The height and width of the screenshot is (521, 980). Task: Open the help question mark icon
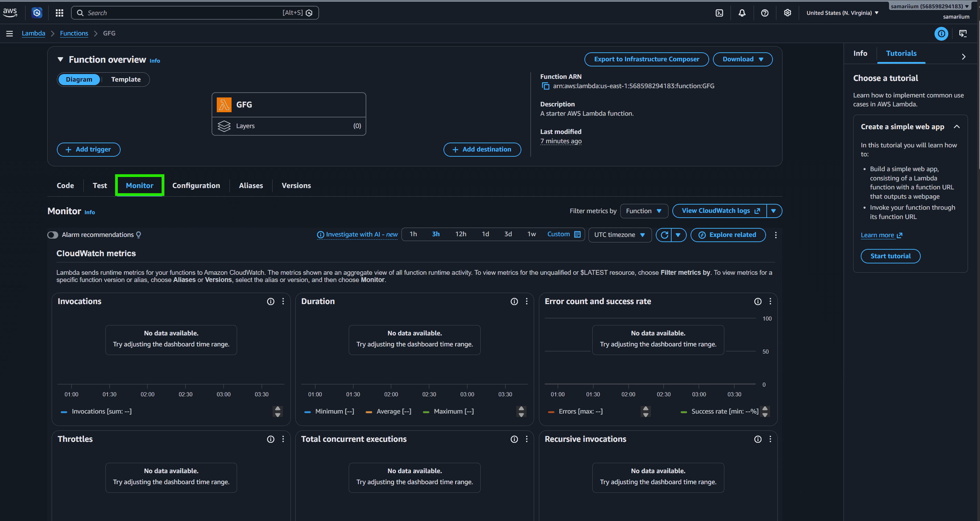765,13
